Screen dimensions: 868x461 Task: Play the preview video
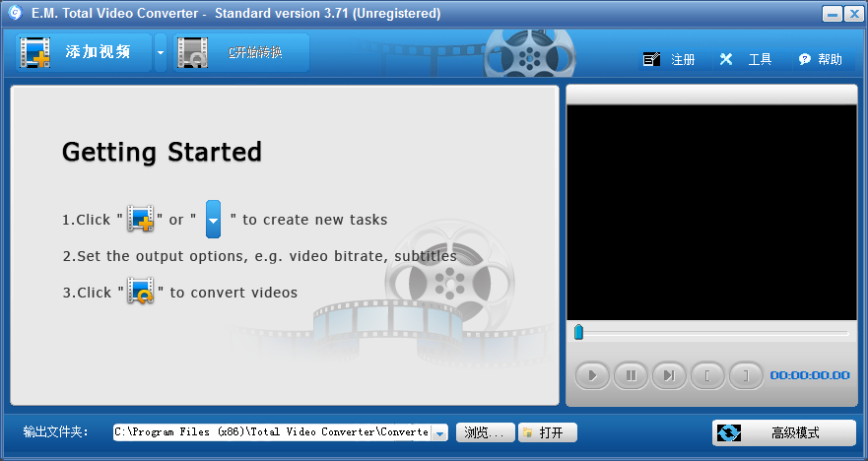[x=592, y=375]
